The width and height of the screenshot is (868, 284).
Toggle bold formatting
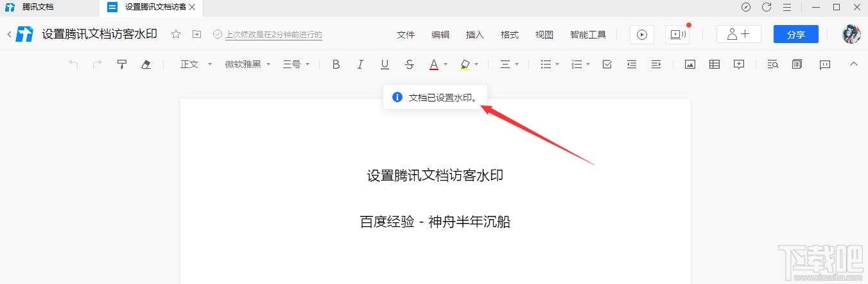(336, 64)
